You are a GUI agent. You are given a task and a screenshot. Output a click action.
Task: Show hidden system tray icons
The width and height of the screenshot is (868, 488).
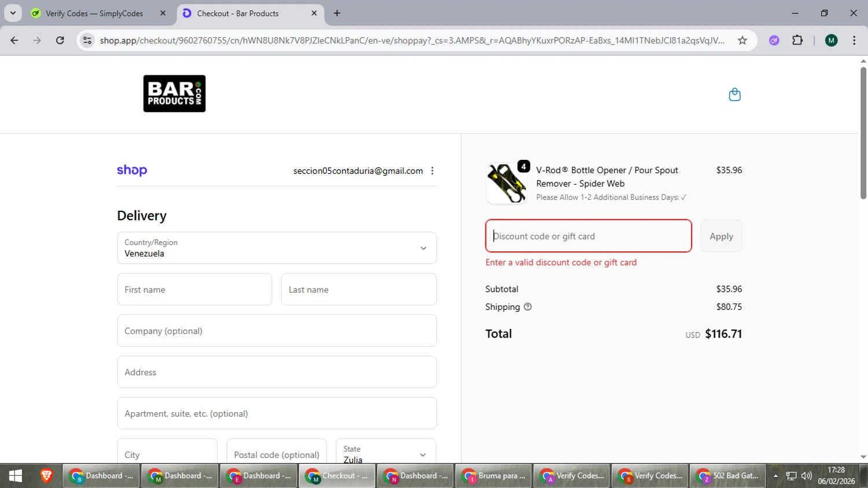(775, 476)
